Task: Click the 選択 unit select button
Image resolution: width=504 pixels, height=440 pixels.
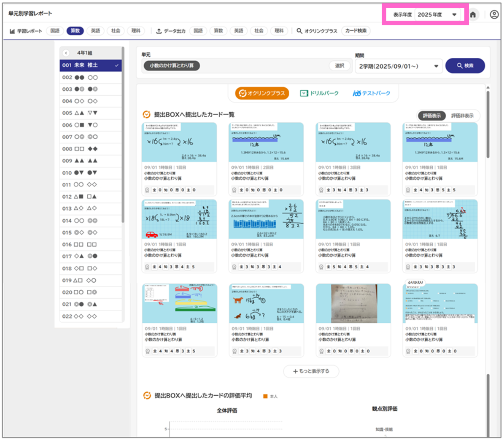Action: click(340, 66)
